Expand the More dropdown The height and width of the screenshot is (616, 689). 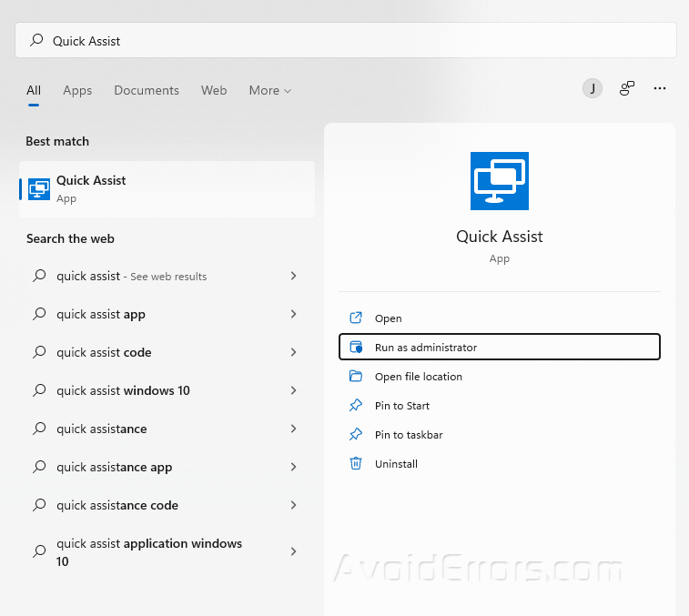(x=269, y=90)
